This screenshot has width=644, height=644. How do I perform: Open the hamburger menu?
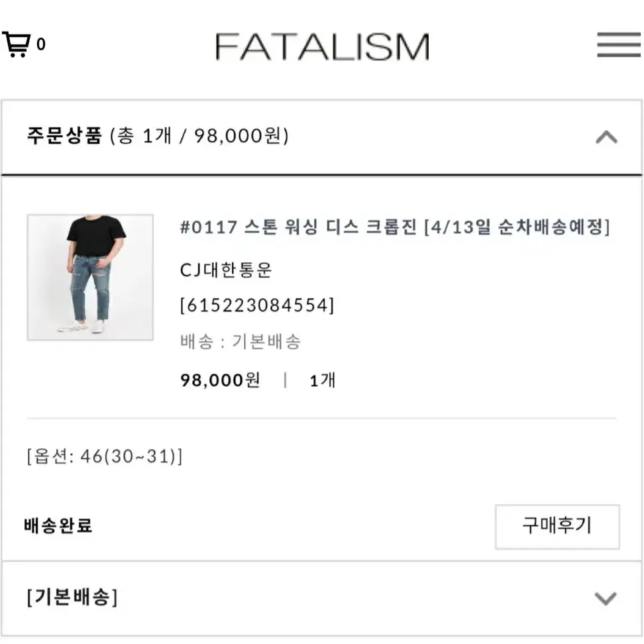point(619,44)
